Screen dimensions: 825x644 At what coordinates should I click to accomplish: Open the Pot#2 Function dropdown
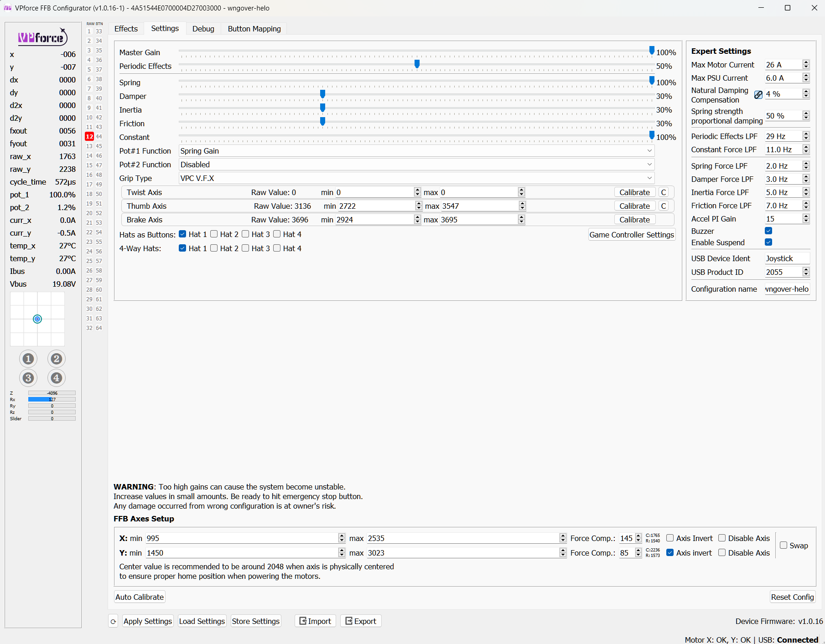417,165
